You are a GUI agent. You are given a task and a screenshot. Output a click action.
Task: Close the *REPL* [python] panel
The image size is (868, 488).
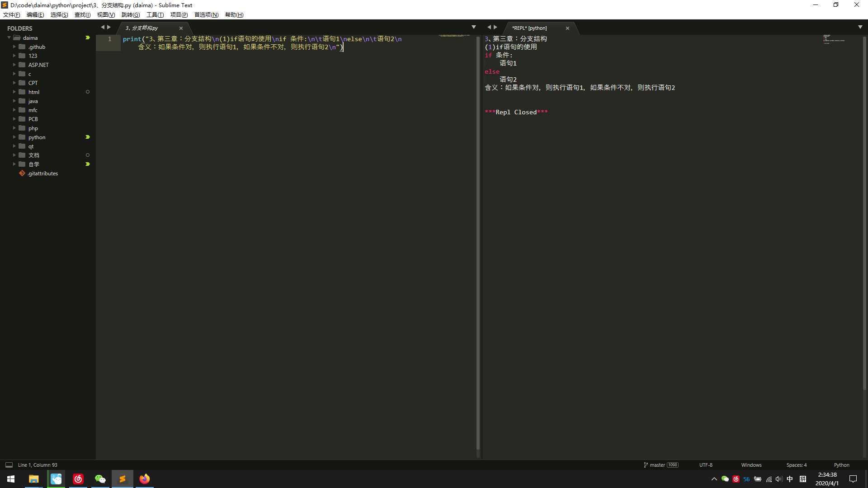pyautogui.click(x=567, y=28)
